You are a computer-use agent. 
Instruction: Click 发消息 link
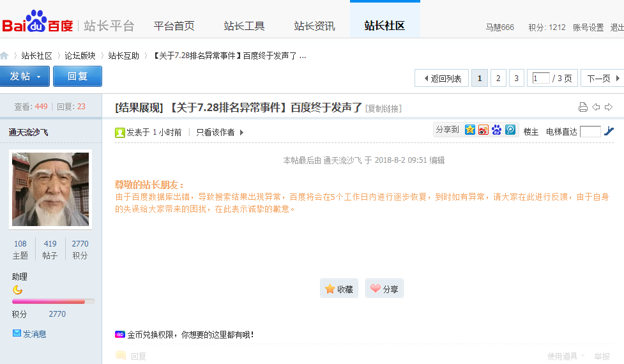point(34,334)
